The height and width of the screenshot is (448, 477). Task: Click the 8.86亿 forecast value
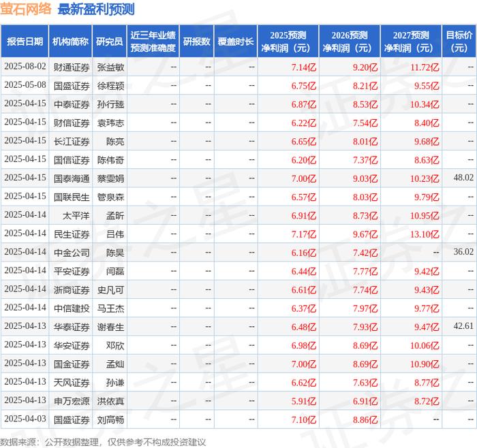pos(365,419)
